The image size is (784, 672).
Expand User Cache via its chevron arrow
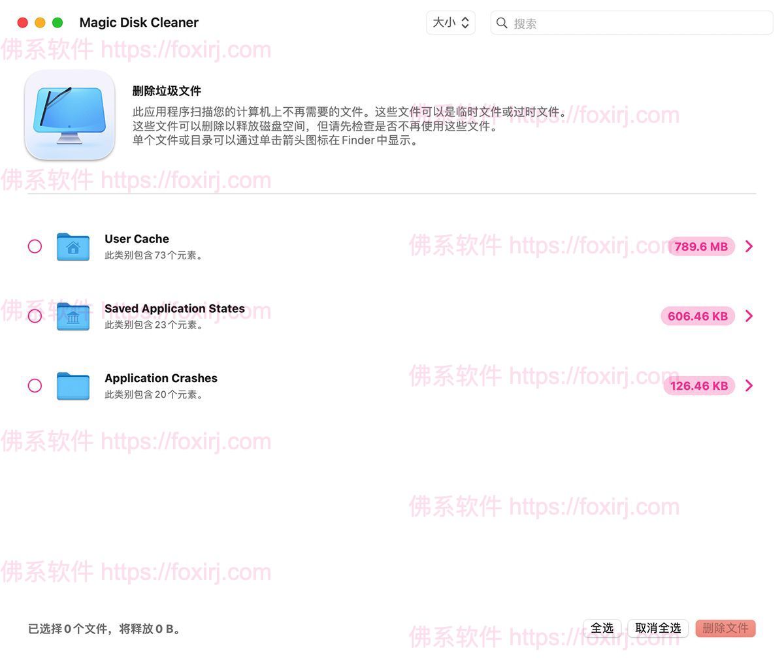tap(750, 247)
